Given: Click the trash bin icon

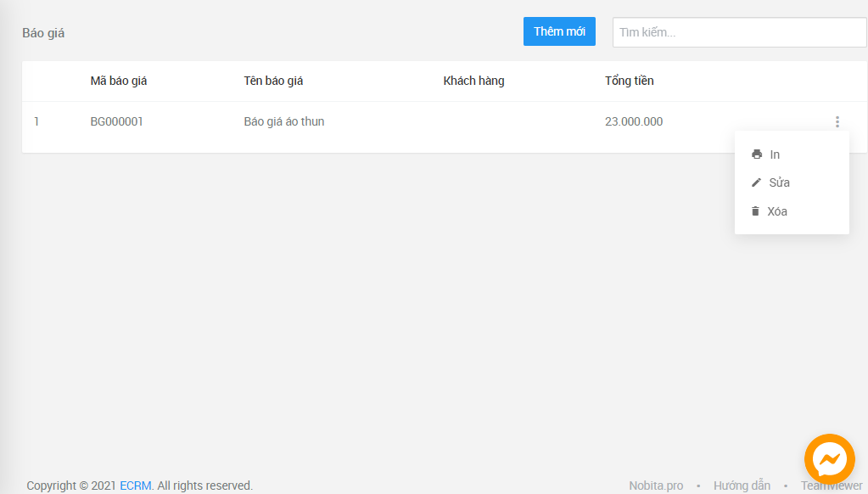Looking at the screenshot, I should pyautogui.click(x=755, y=211).
